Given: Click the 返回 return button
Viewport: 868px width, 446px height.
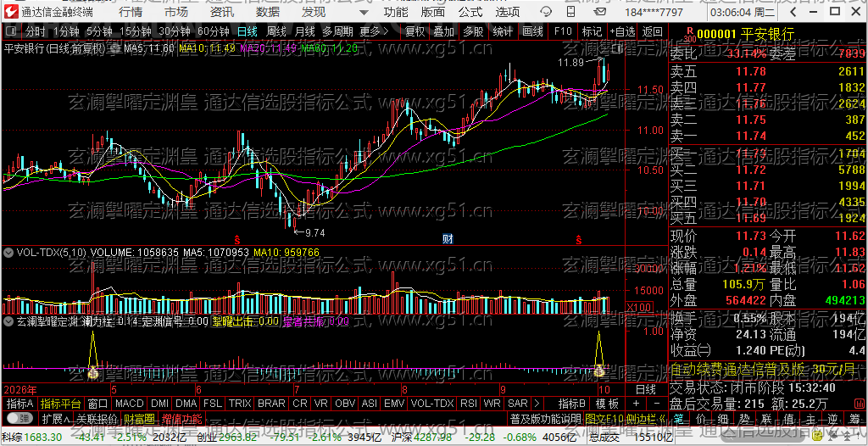Looking at the screenshot, I should coord(652,32).
